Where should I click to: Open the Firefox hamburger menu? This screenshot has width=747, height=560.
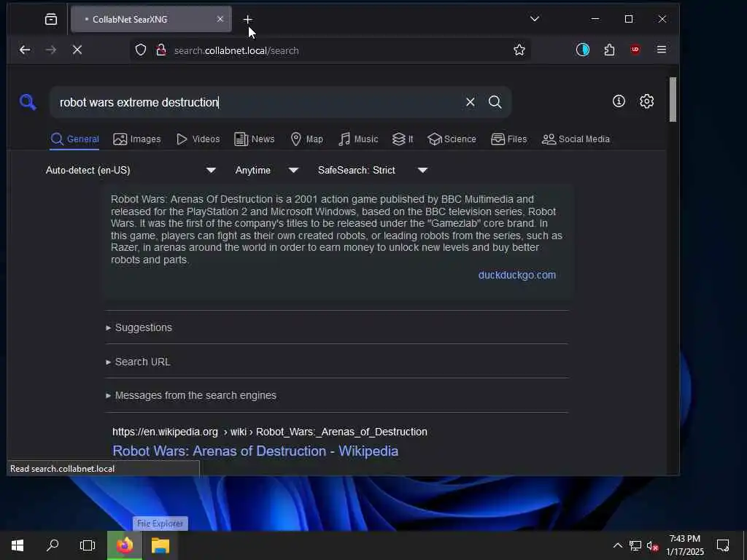[661, 50]
